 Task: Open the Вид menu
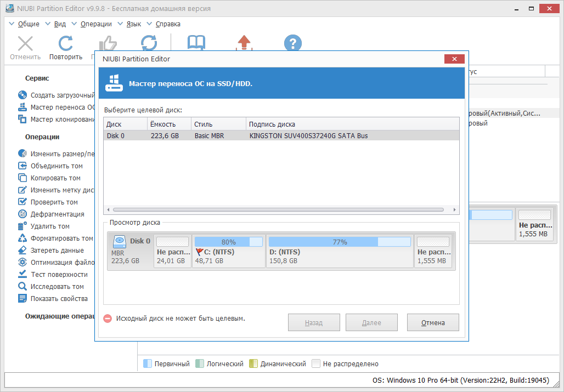pyautogui.click(x=60, y=24)
